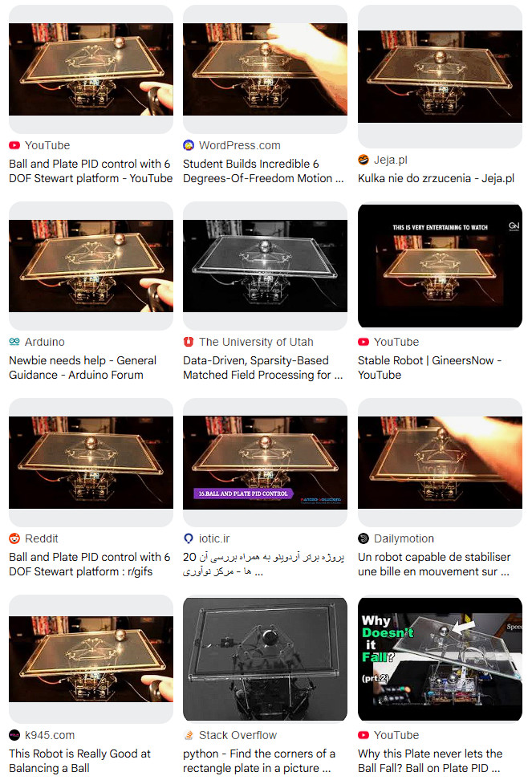The image size is (532, 780).
Task: Click the Jeja.pl site favicon
Action: pyautogui.click(x=363, y=160)
